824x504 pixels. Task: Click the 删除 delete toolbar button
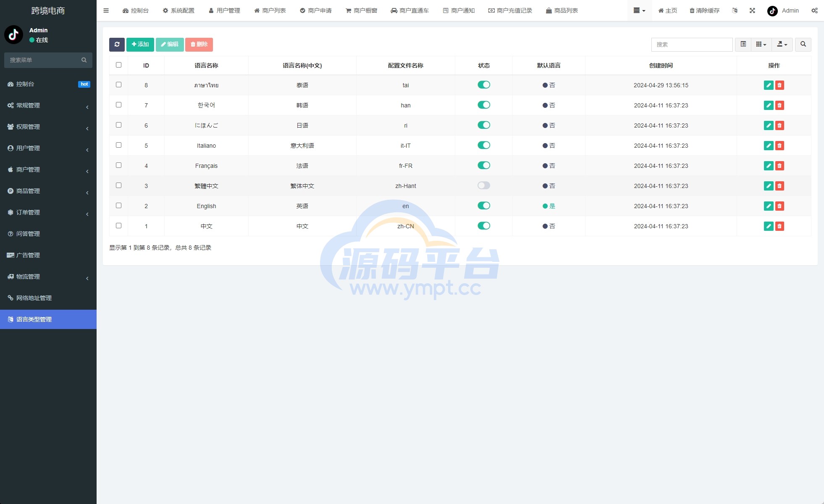pos(199,44)
